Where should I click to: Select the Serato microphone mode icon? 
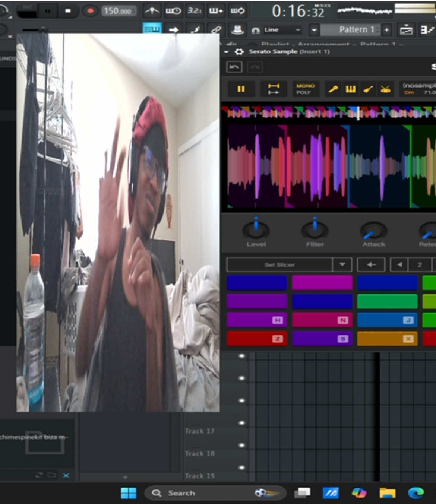click(333, 89)
